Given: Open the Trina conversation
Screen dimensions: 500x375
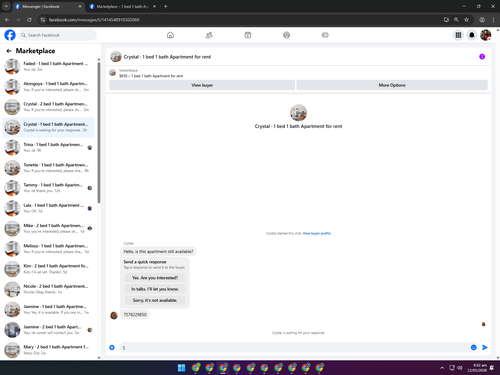Looking at the screenshot, I should click(49, 147).
